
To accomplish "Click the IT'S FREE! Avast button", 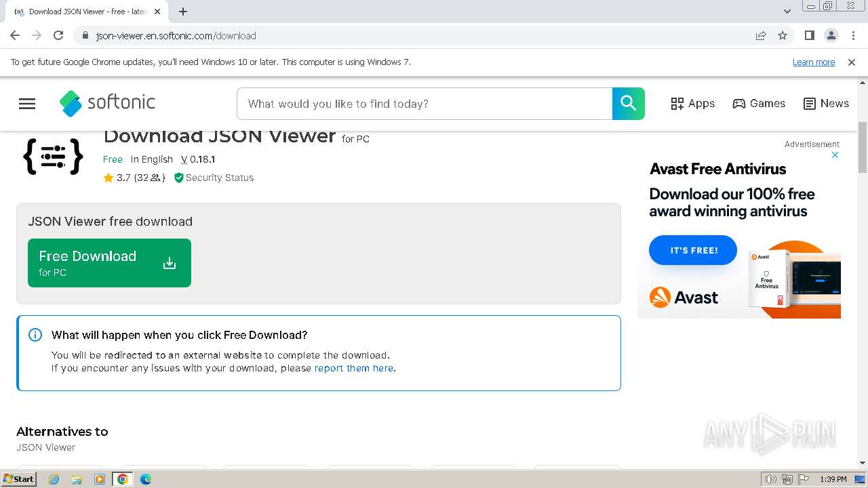I will [x=693, y=250].
